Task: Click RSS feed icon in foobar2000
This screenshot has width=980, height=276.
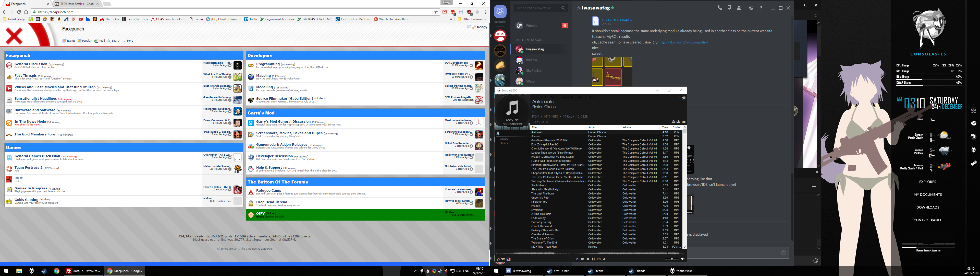Action: 673,122
